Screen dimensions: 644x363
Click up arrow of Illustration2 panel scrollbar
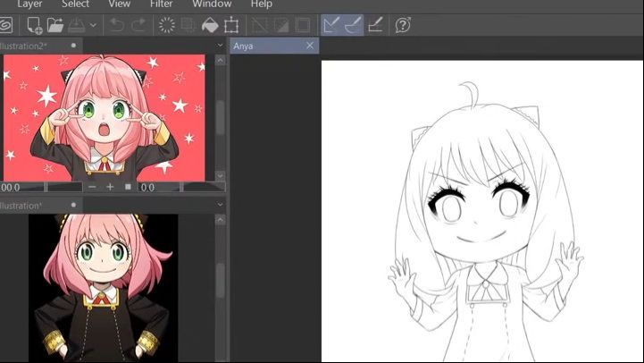tap(220, 61)
